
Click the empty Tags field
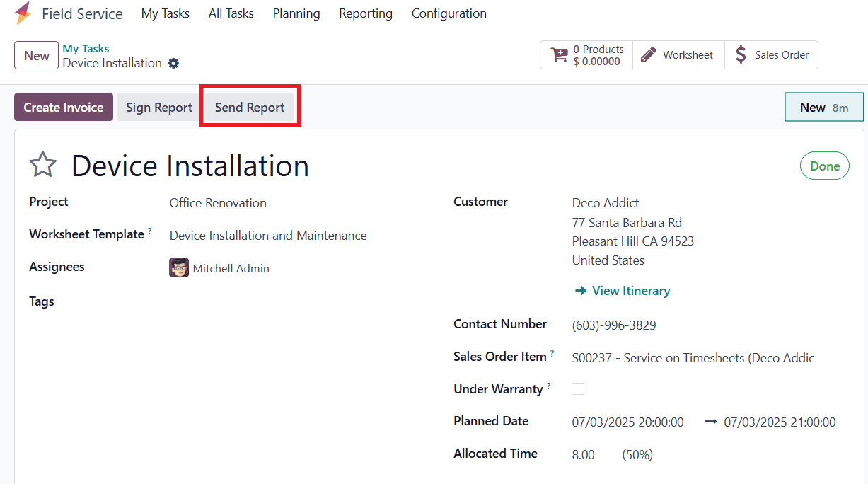[x=296, y=301]
